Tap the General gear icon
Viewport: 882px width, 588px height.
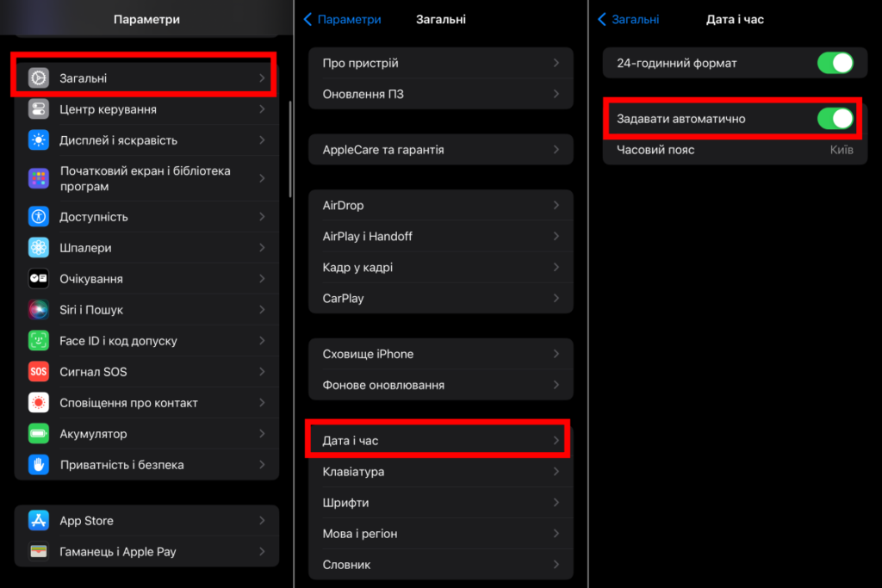click(x=39, y=77)
